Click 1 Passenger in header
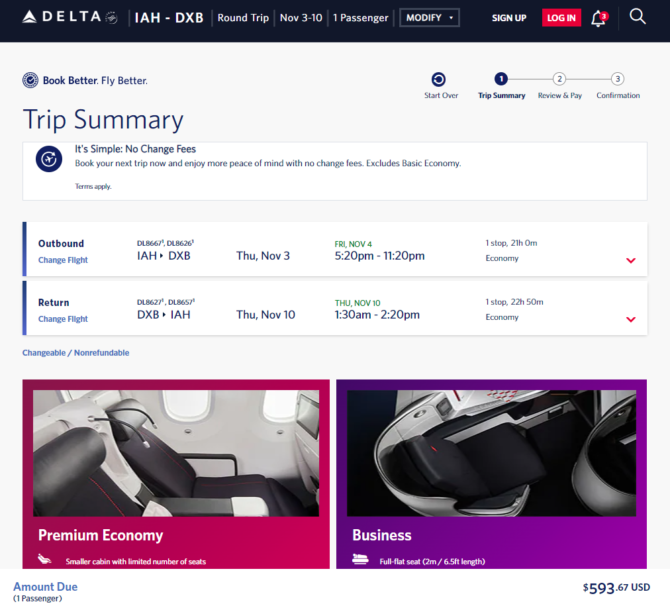This screenshot has height=604, width=670. pyautogui.click(x=361, y=18)
